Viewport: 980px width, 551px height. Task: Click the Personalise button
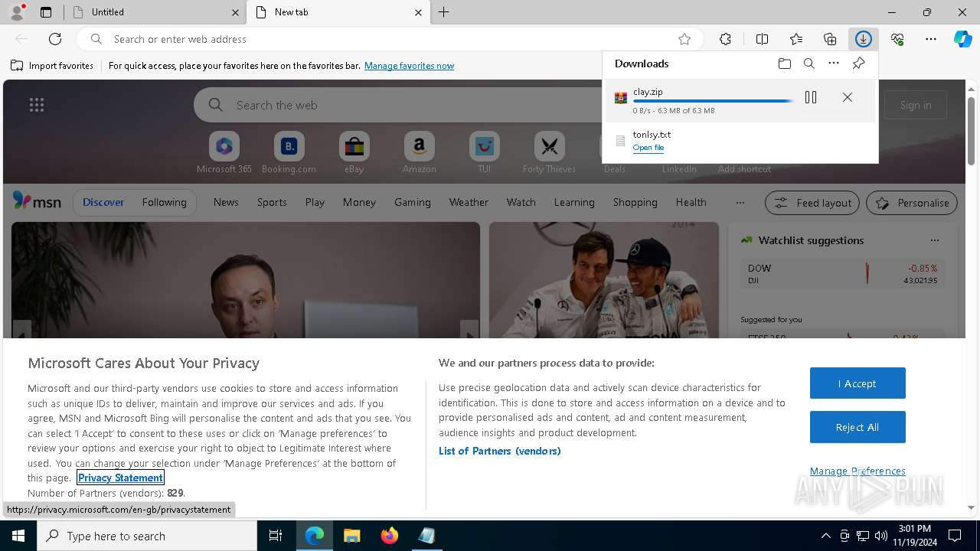[912, 203]
